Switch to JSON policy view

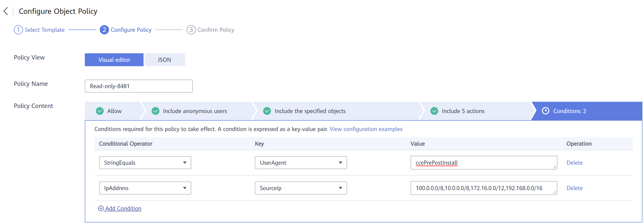coord(165,60)
